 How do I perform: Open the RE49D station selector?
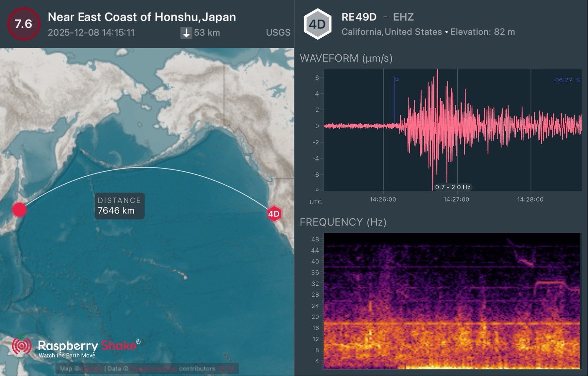tap(359, 16)
